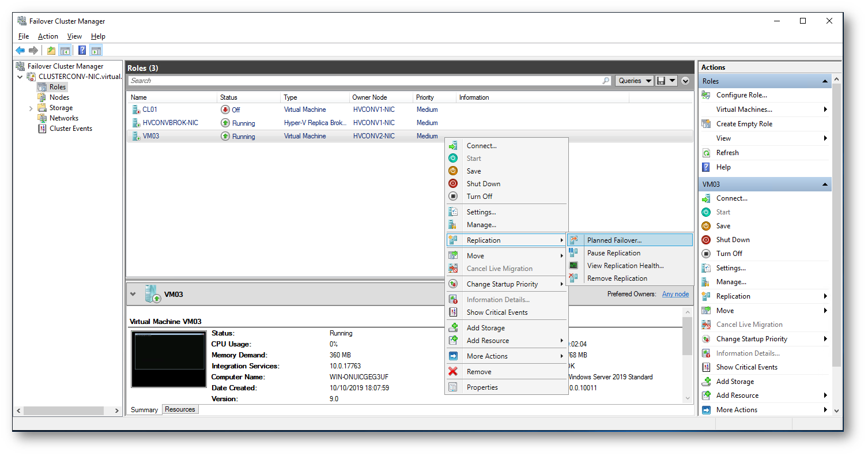The height and width of the screenshot is (456, 868).
Task: Click the Remove Replication icon in submenu
Action: coord(573,278)
